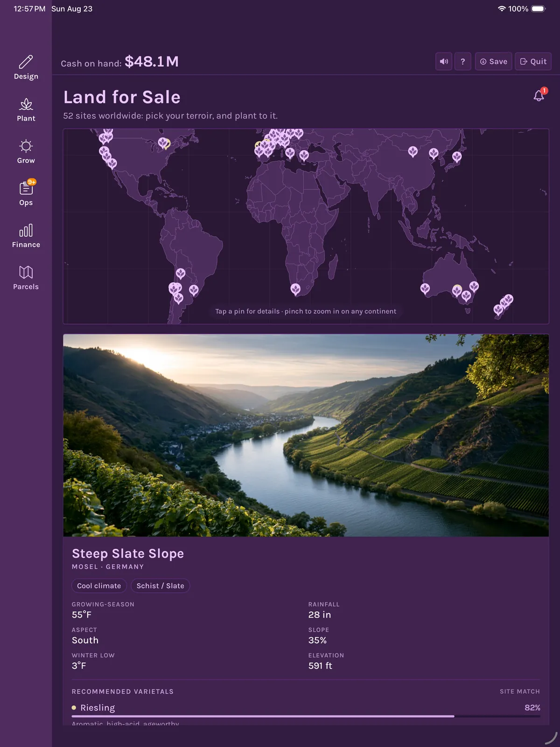Select the western China site pin
The image size is (560, 747).
point(413,152)
